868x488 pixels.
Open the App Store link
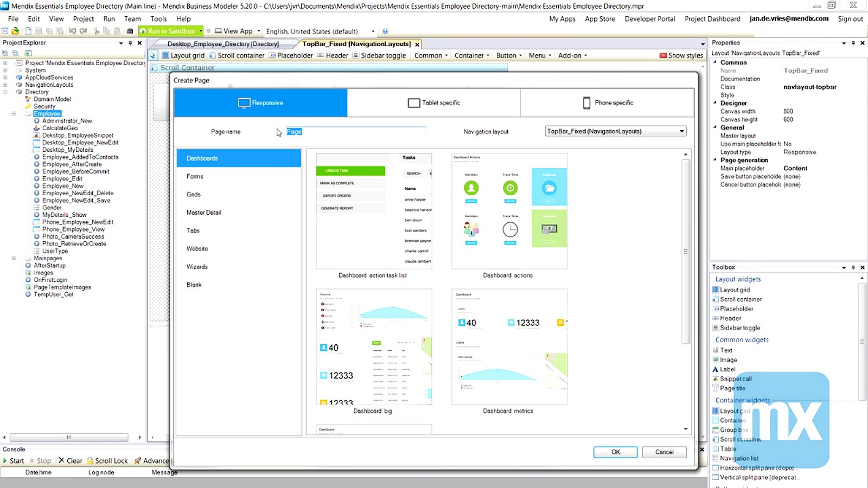tap(600, 18)
